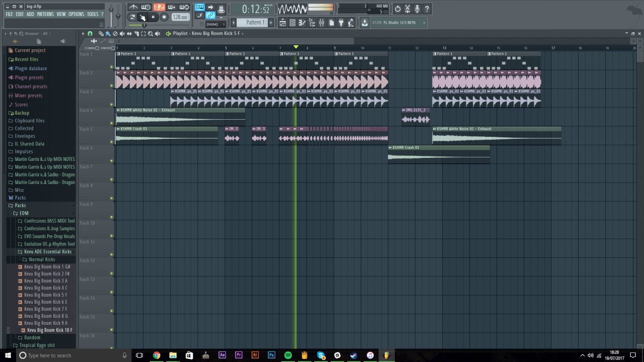644x362 pixels.
Task: Toggle wait for input before playing
Action: 146,8
